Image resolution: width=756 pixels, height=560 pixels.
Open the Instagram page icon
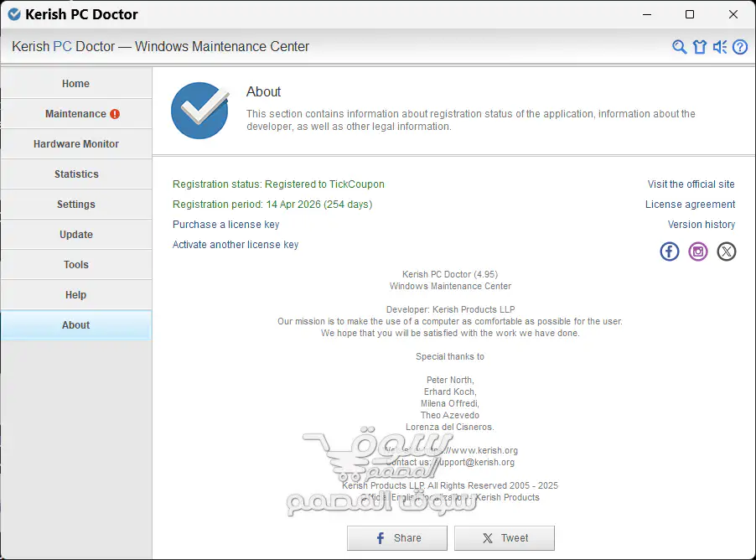697,251
